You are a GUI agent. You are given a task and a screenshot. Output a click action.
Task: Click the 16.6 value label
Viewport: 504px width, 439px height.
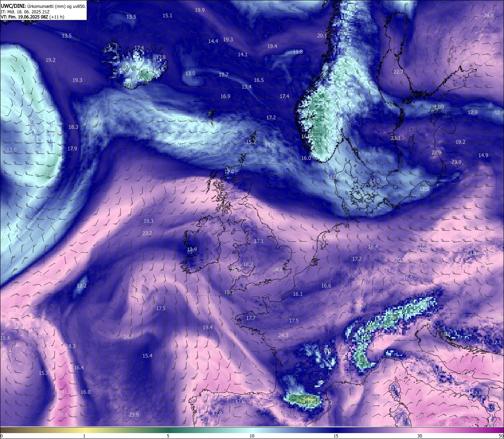pyautogui.click(x=326, y=285)
